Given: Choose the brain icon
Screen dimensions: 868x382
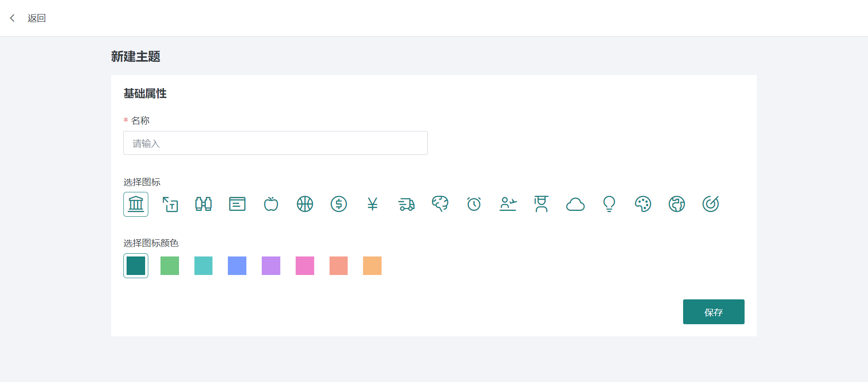Looking at the screenshot, I should (x=440, y=204).
